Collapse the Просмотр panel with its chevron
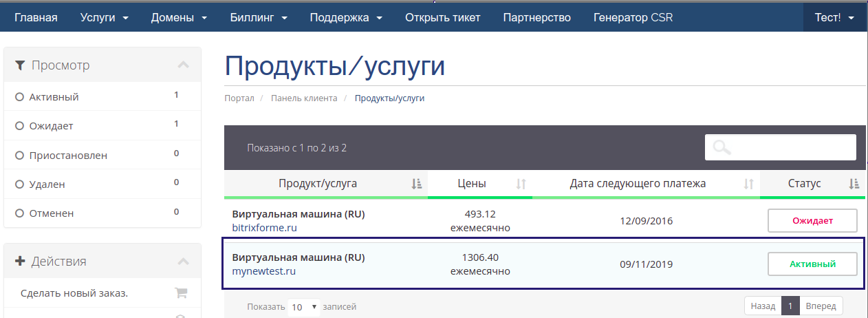The height and width of the screenshot is (318, 868). 183,65
